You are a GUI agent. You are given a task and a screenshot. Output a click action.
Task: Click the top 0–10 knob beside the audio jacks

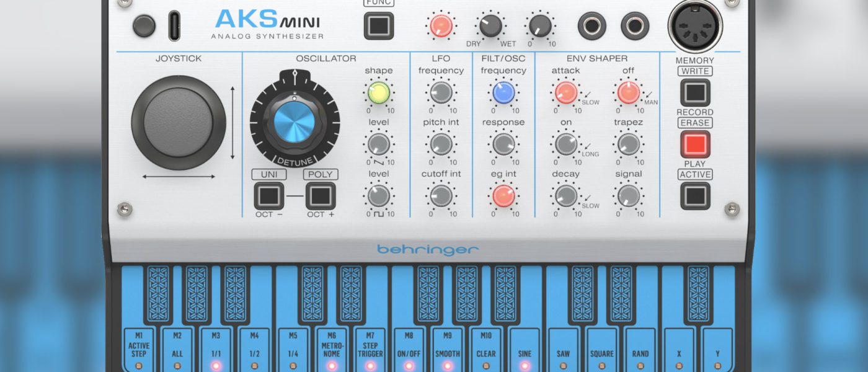point(541,26)
